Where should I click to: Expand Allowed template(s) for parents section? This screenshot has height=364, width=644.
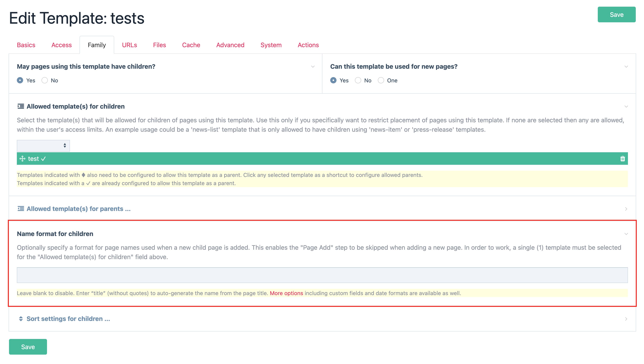(79, 209)
